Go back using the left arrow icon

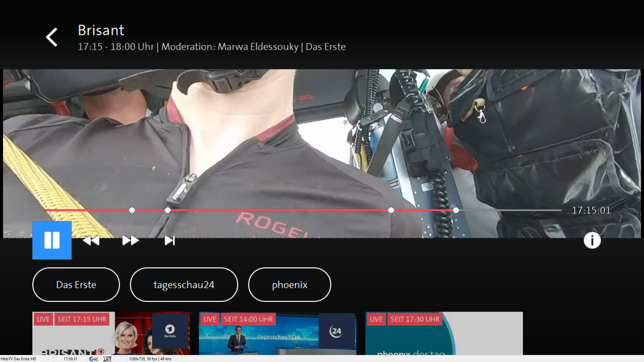(x=52, y=37)
